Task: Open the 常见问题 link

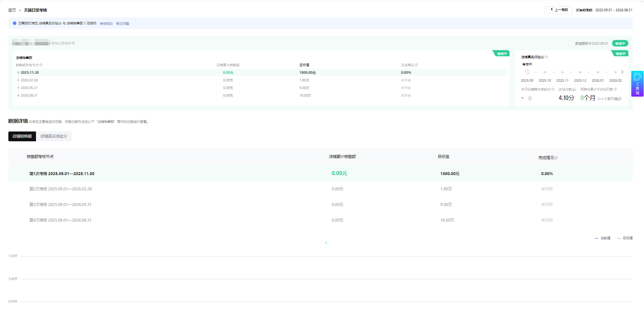Action: pyautogui.click(x=122, y=24)
